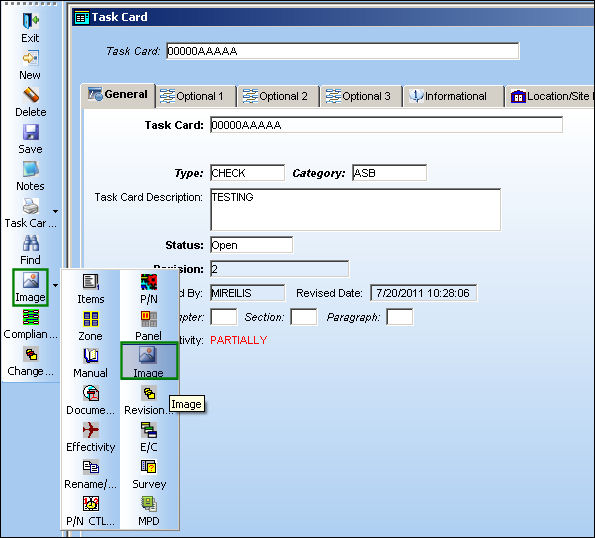Image resolution: width=595 pixels, height=538 pixels.
Task: Switch to the Informational tab
Action: (x=453, y=96)
